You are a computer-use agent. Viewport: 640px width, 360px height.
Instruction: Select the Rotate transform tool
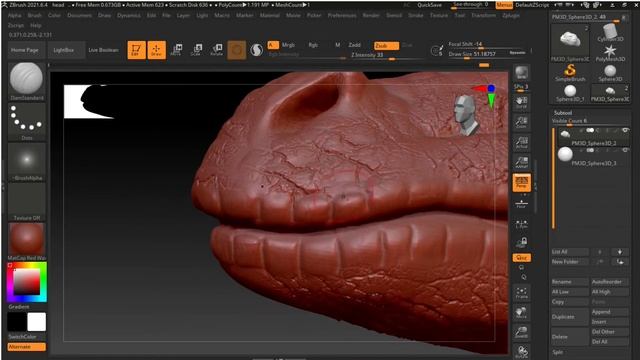(x=216, y=50)
